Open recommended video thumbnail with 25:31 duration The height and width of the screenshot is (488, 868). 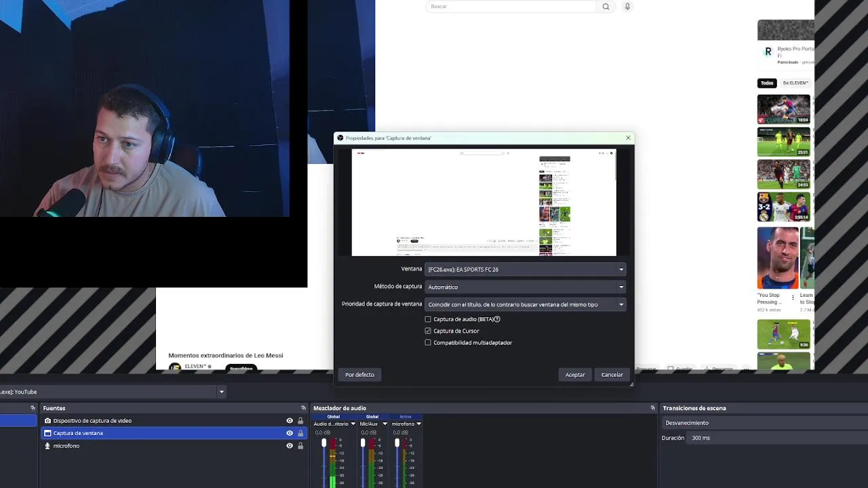[x=783, y=142]
